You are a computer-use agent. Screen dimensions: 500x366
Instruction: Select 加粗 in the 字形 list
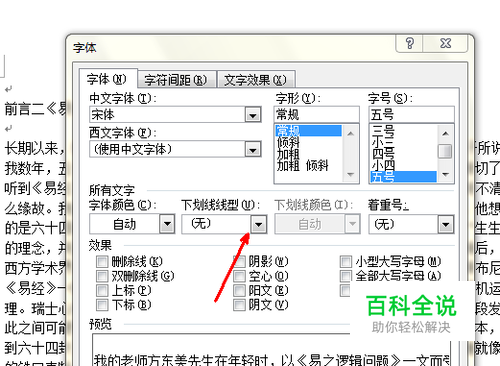point(309,154)
